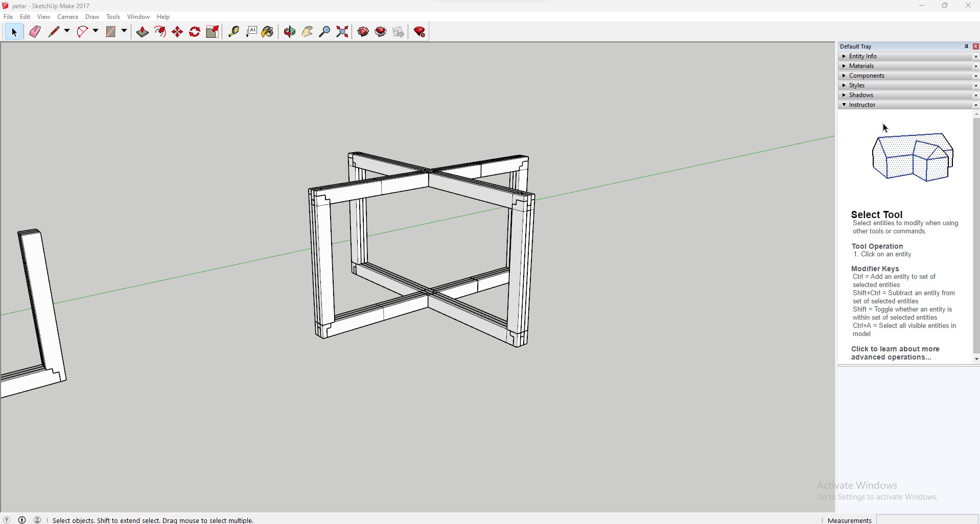Open the File menu
This screenshot has width=980, height=524.
(x=9, y=17)
